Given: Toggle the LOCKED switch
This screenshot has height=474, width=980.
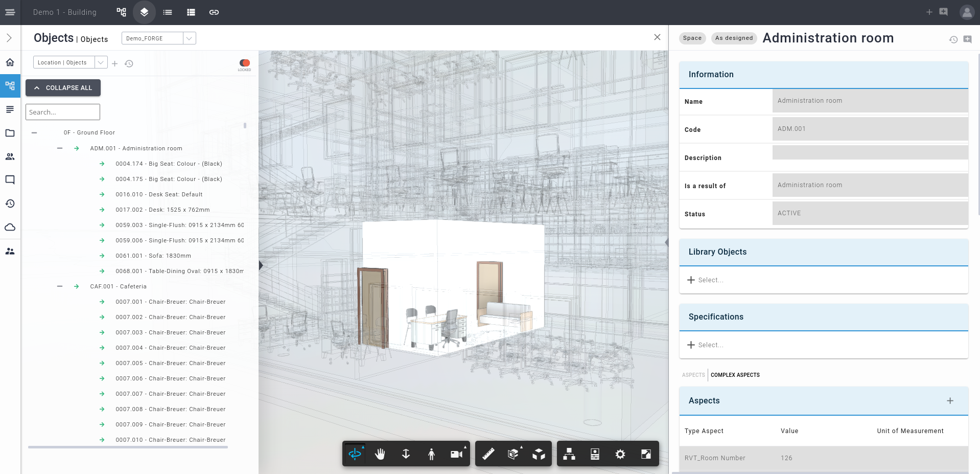Looking at the screenshot, I should [245, 63].
